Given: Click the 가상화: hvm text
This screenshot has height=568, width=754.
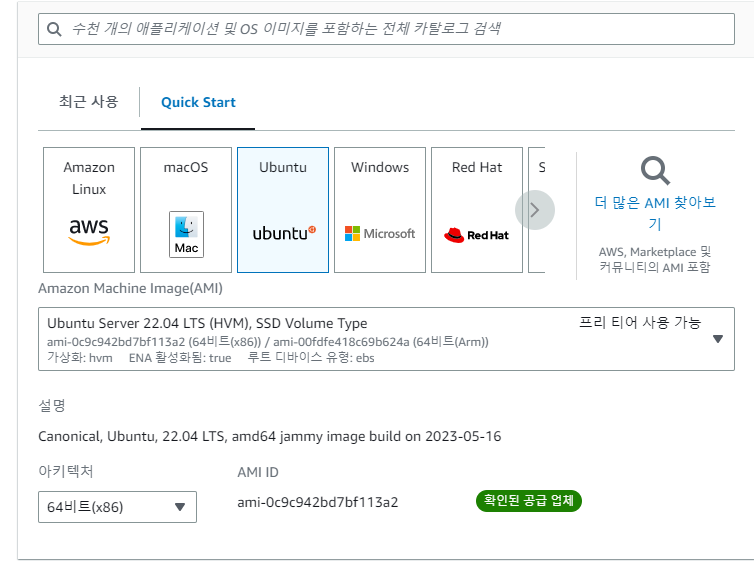Looking at the screenshot, I should [x=80, y=358].
